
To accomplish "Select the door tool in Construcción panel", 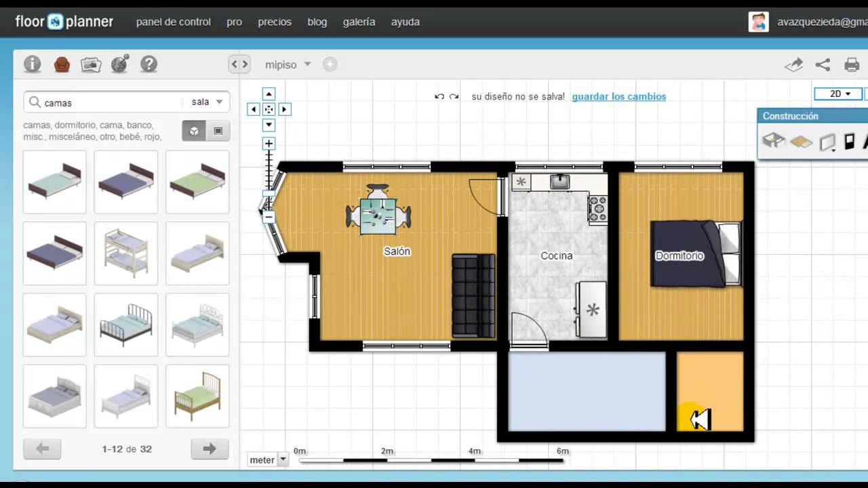I will coord(849,142).
